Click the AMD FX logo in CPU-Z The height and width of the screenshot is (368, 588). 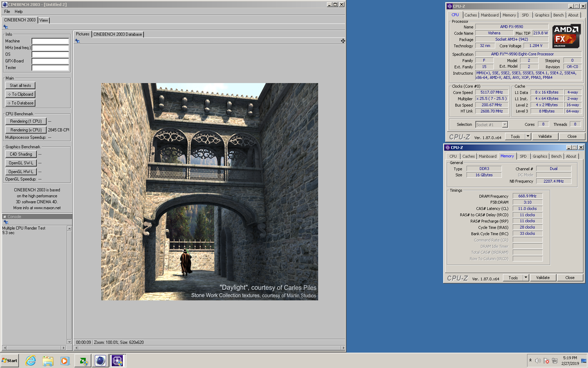pyautogui.click(x=566, y=36)
